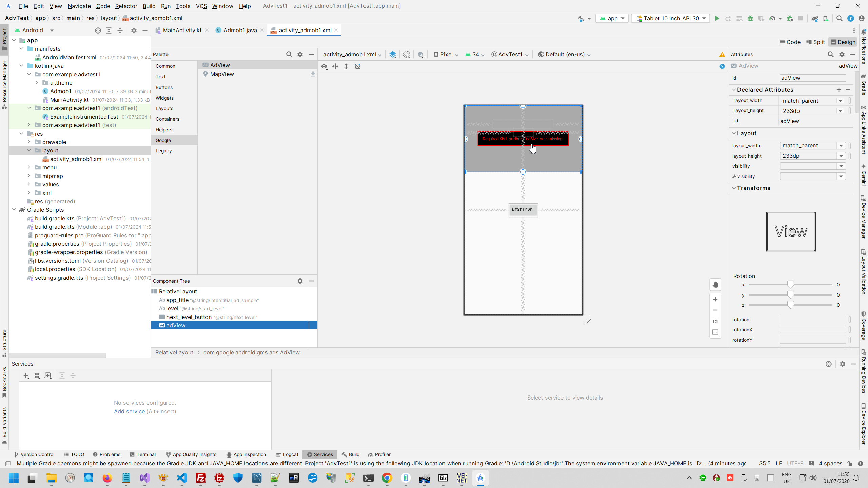Open the layout_width match_parent dropdown in Layout section
868x488 pixels.
click(841, 146)
